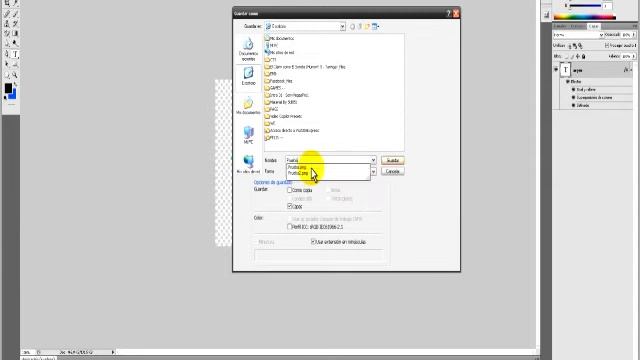Click the lock position icon in Layers panel
The width and height of the screenshot is (640, 360).
(578, 56)
